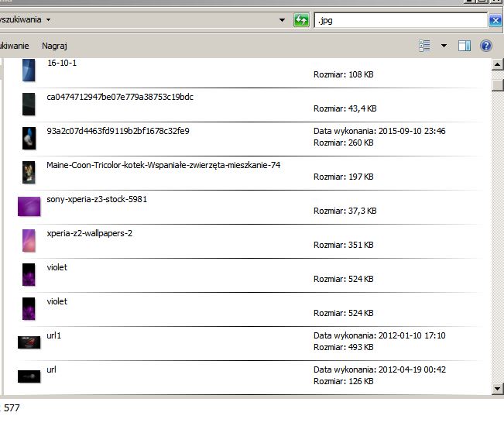
Task: Click the 16-10-1 file name
Action: tap(62, 63)
